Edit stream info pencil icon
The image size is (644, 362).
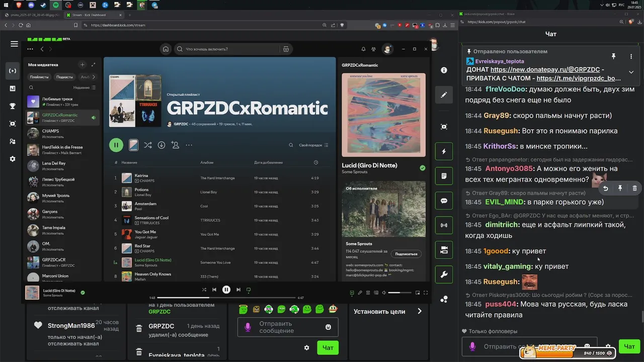pos(444,95)
